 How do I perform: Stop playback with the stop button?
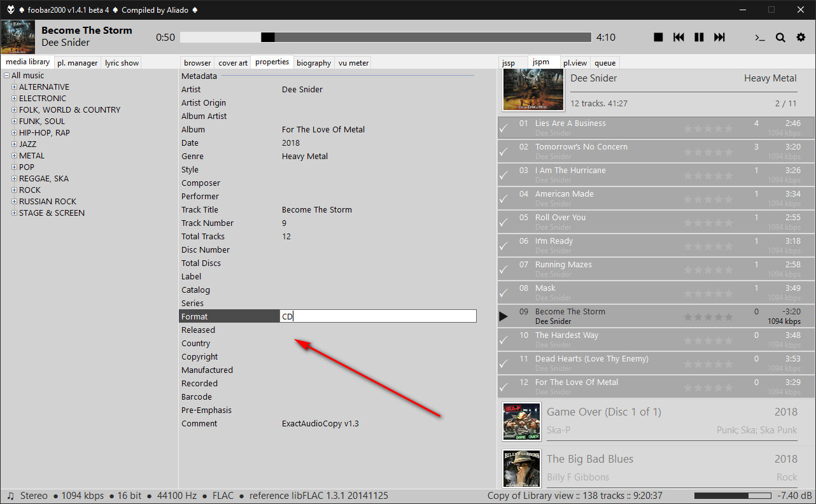tap(658, 38)
